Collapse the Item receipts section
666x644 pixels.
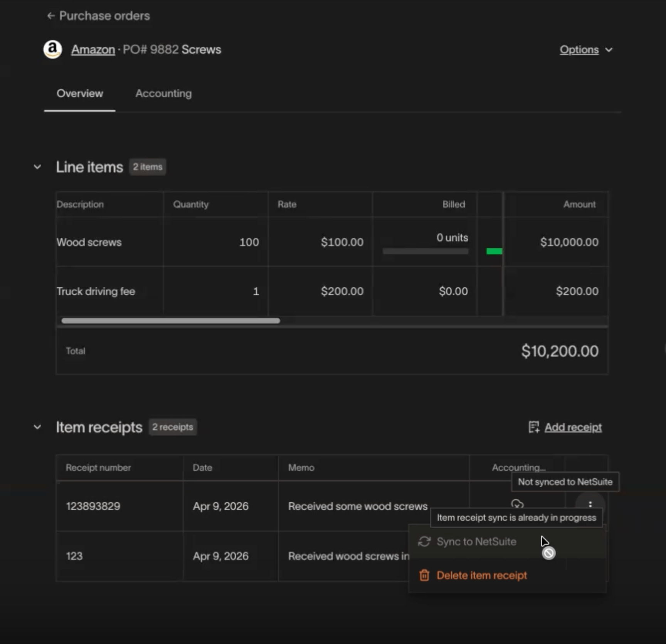37,427
